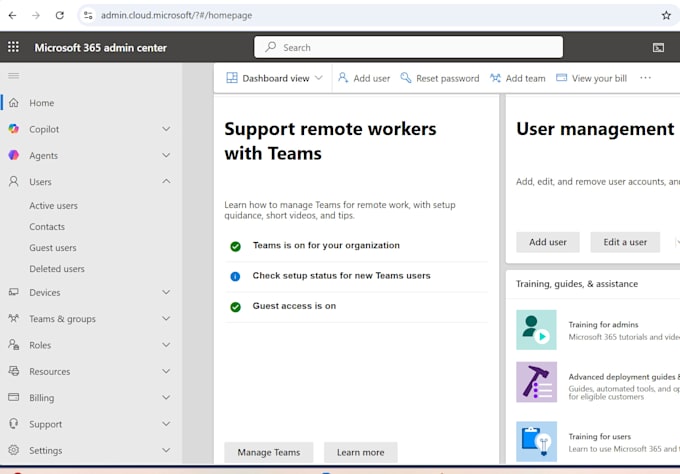Click the Home house icon
680x474 pixels.
coord(14,103)
